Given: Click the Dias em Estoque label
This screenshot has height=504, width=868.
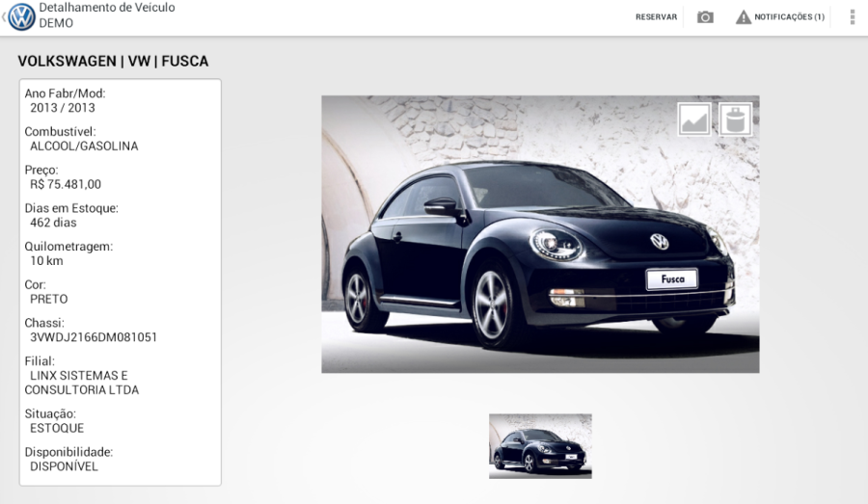Looking at the screenshot, I should pyautogui.click(x=71, y=208).
